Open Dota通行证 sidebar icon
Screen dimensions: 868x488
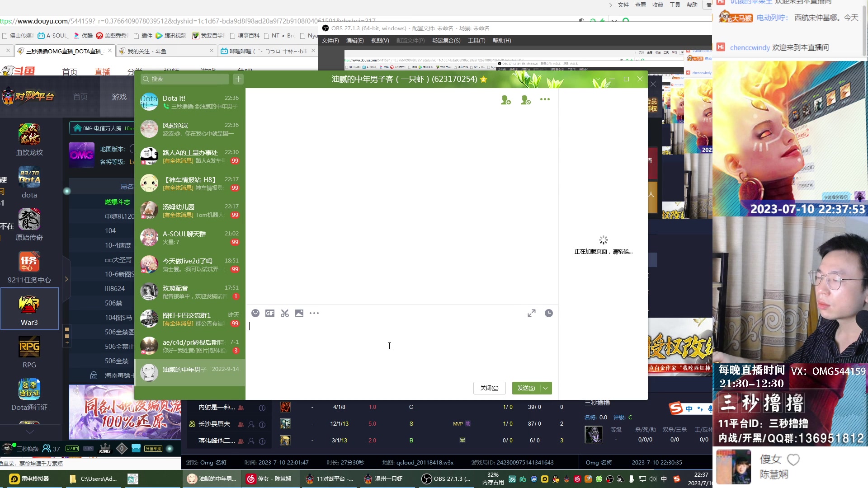point(29,394)
